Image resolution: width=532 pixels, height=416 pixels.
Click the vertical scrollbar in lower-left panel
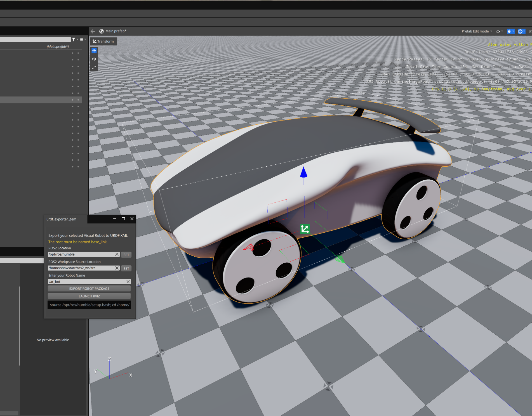(x=19, y=326)
